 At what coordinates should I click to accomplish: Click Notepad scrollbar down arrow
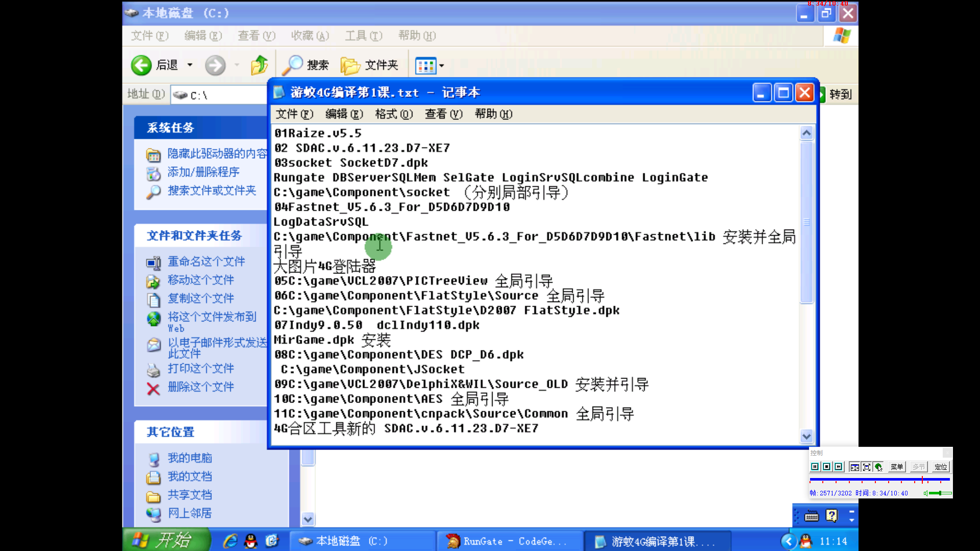point(806,436)
